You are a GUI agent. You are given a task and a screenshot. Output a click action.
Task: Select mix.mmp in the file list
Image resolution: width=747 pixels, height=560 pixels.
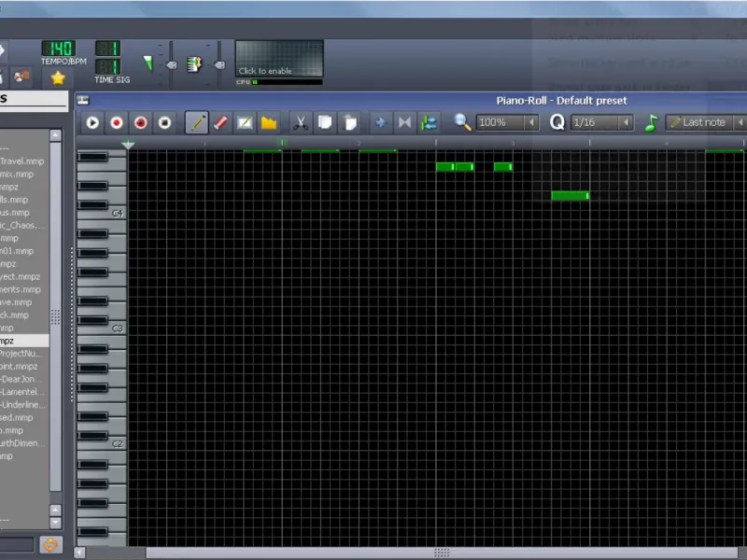[x=17, y=174]
